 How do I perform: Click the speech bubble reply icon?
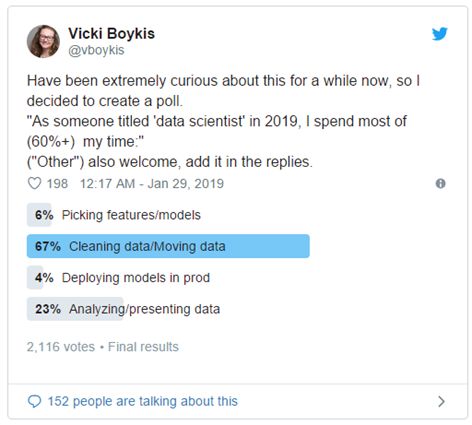pos(34,401)
